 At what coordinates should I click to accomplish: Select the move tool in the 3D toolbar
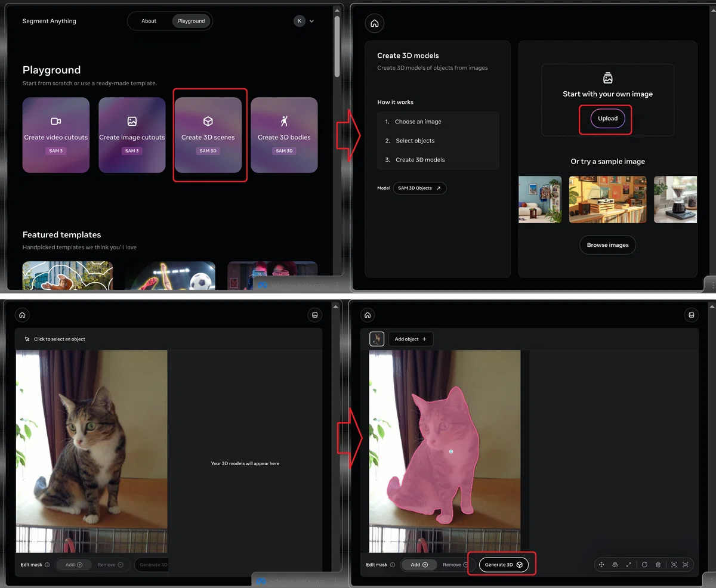point(601,565)
